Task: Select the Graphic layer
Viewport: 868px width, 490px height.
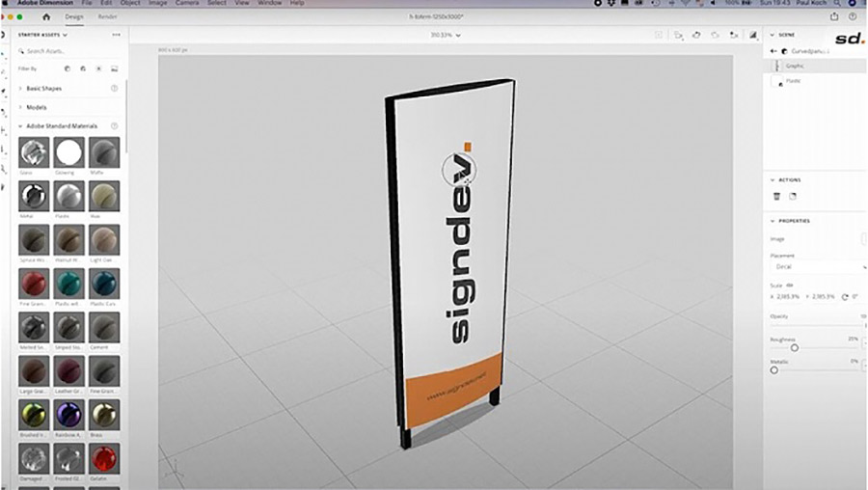Action: click(817, 66)
